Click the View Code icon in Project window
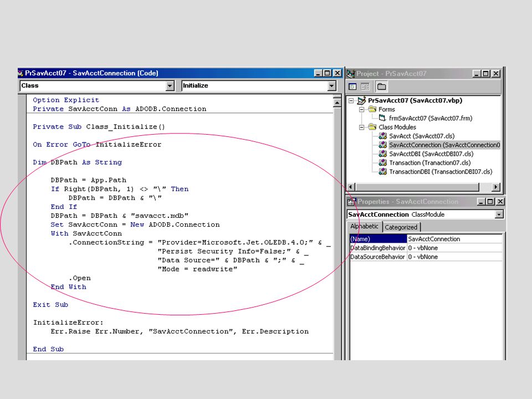Viewport: 532px width, 399px height. coord(352,86)
